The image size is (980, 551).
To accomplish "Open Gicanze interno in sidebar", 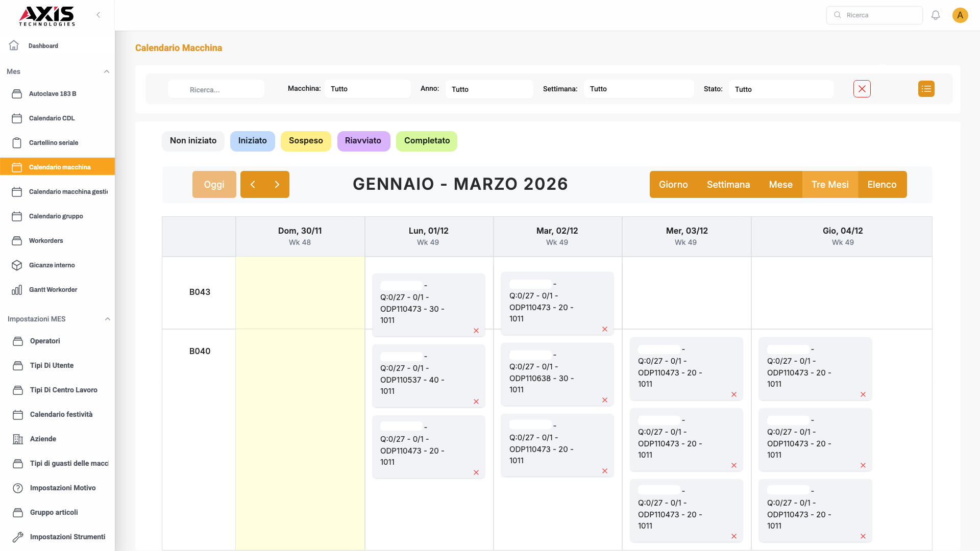I will [x=52, y=265].
